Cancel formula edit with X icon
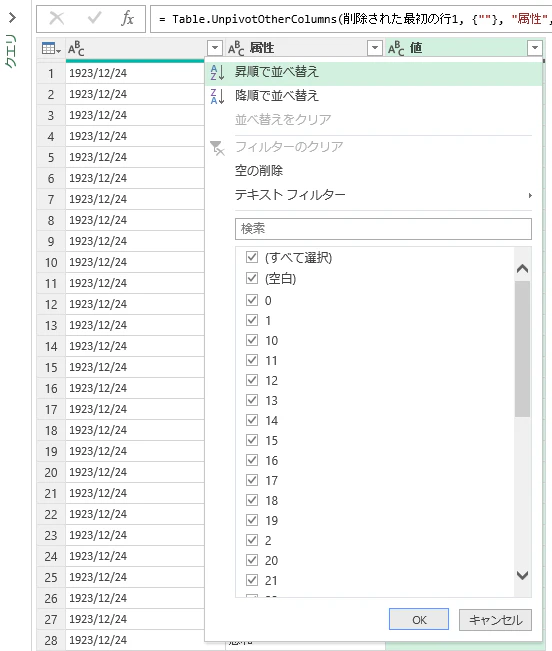The image size is (552, 651). [x=56, y=18]
